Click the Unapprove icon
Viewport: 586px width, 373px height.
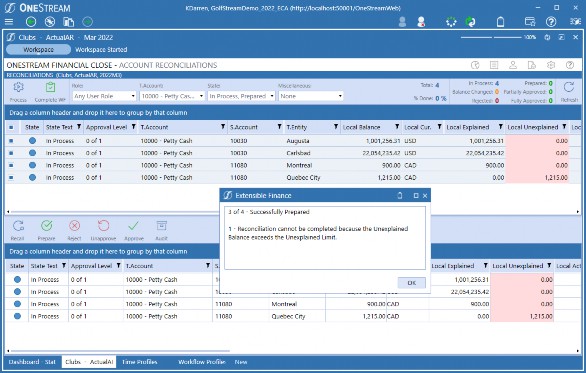104,226
